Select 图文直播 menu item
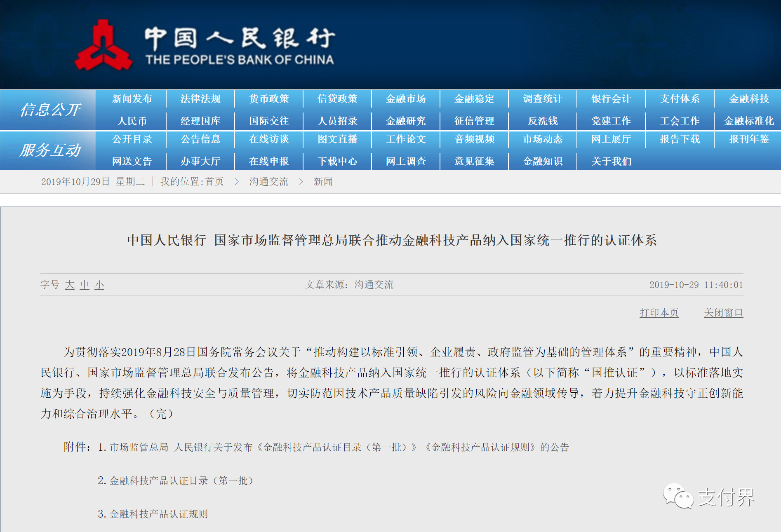781x532 pixels. pos(337,139)
